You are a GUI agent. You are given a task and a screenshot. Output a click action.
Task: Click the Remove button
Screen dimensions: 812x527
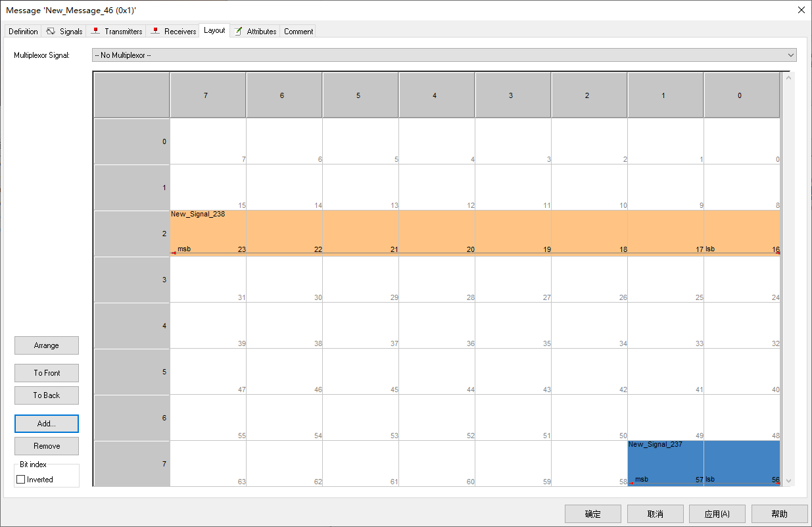(47, 446)
